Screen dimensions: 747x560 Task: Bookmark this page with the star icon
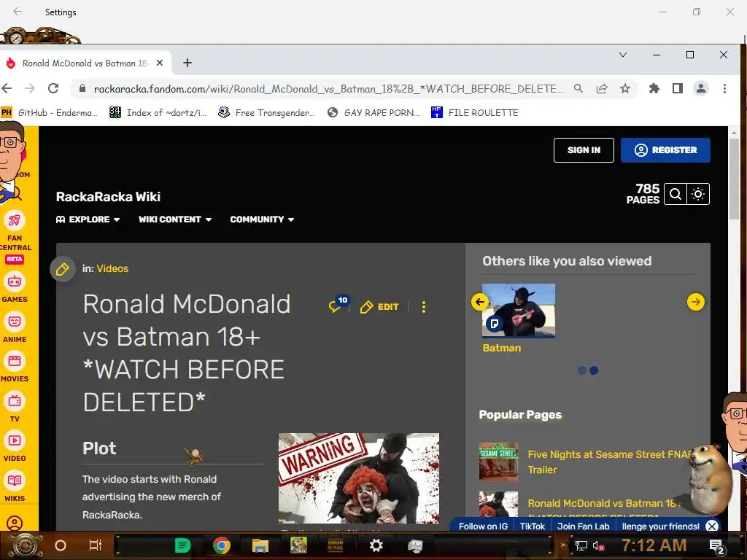pyautogui.click(x=625, y=88)
